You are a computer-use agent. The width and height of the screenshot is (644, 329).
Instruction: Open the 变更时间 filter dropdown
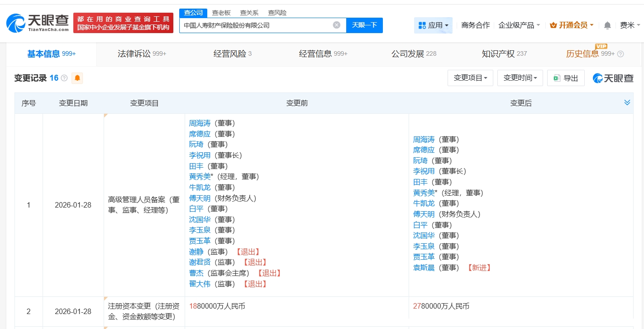click(520, 78)
